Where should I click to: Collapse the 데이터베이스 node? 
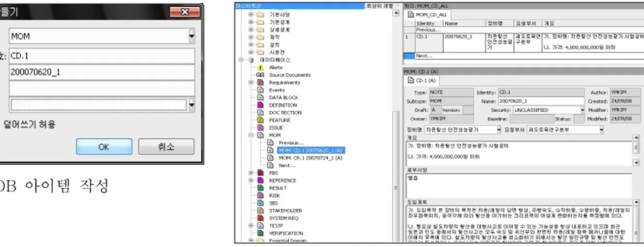point(240,60)
